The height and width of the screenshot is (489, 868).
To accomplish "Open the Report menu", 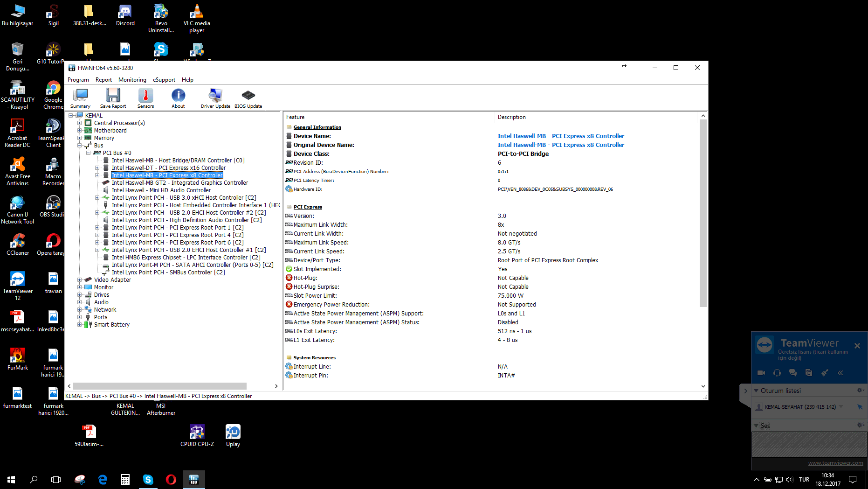I will [103, 80].
